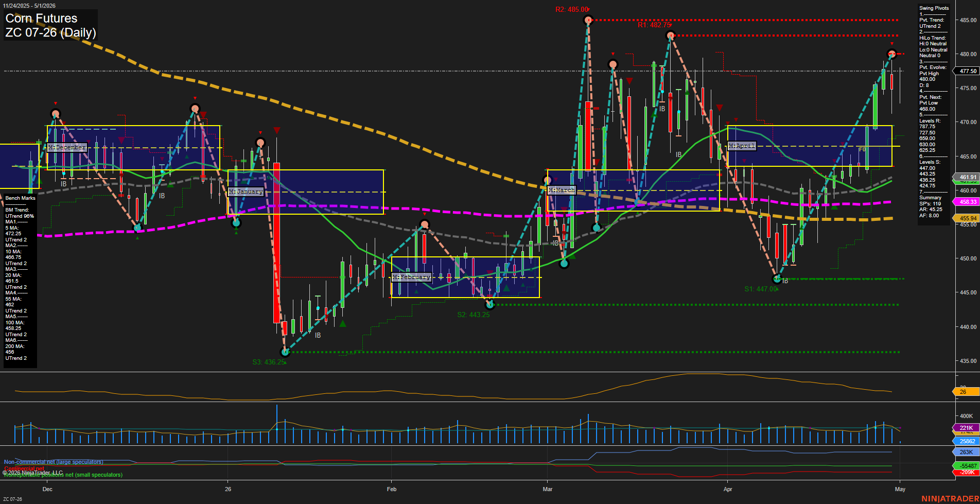Click the "10 MA: 466.75" entry
The height and width of the screenshot is (504, 980).
click(13, 254)
